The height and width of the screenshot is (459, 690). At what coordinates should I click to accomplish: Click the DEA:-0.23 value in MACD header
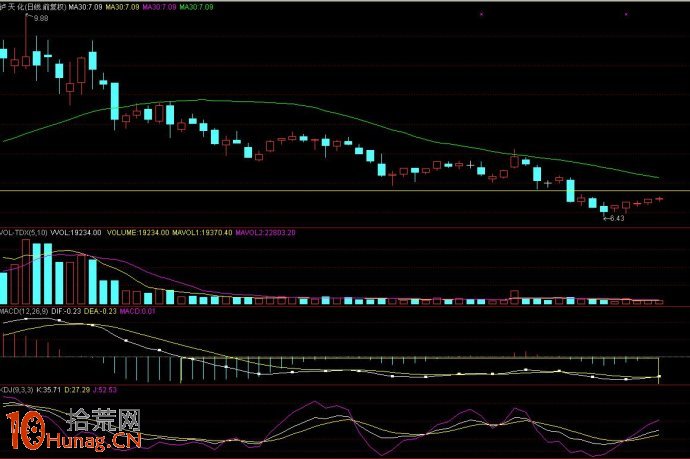point(100,312)
